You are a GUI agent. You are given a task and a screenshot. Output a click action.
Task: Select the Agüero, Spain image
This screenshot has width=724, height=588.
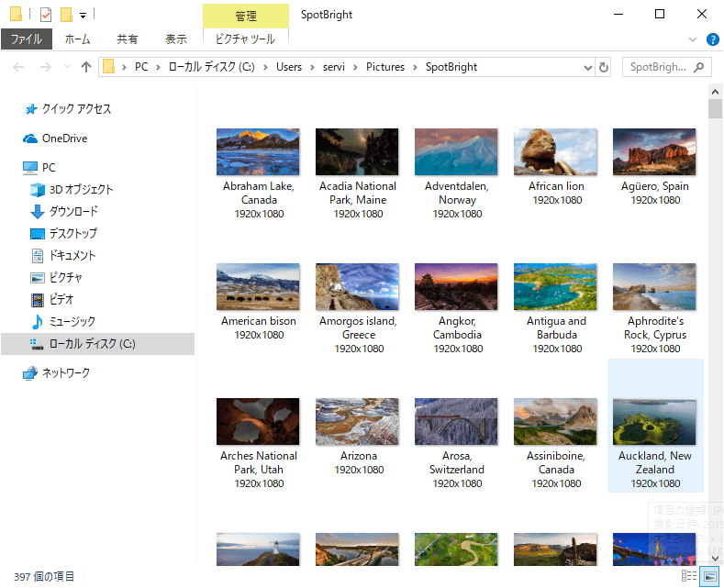click(x=654, y=152)
